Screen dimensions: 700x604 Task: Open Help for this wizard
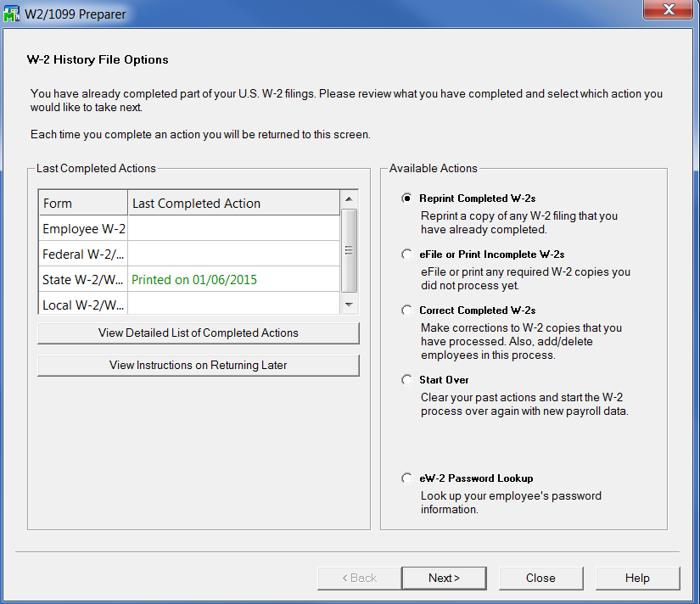point(637,578)
